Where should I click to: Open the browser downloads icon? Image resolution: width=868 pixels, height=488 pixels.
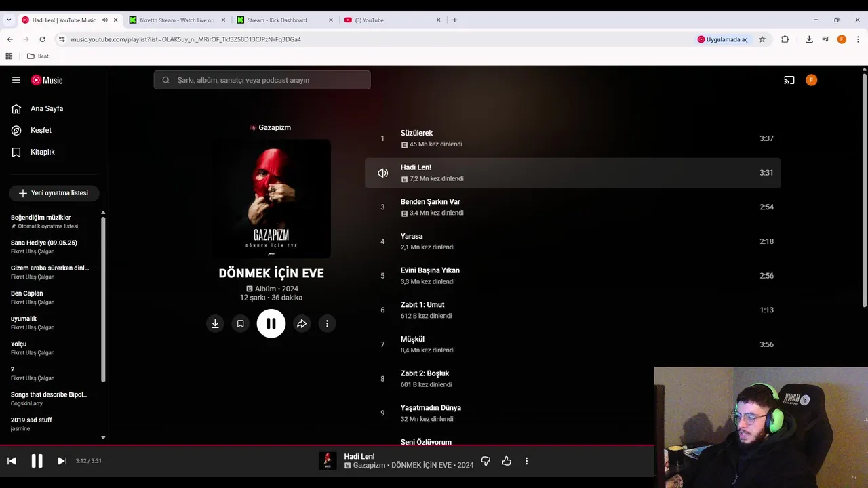pyautogui.click(x=809, y=39)
